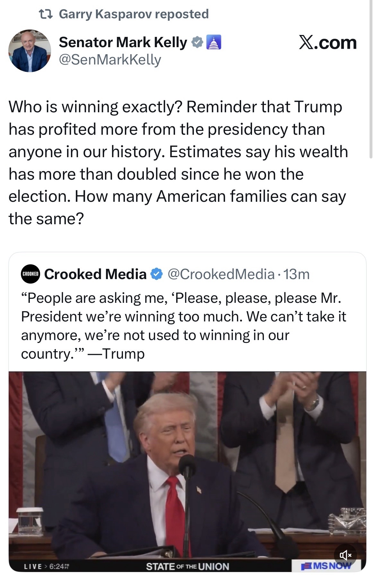Tap Senator Mark Kelly's profile photo

point(30,51)
